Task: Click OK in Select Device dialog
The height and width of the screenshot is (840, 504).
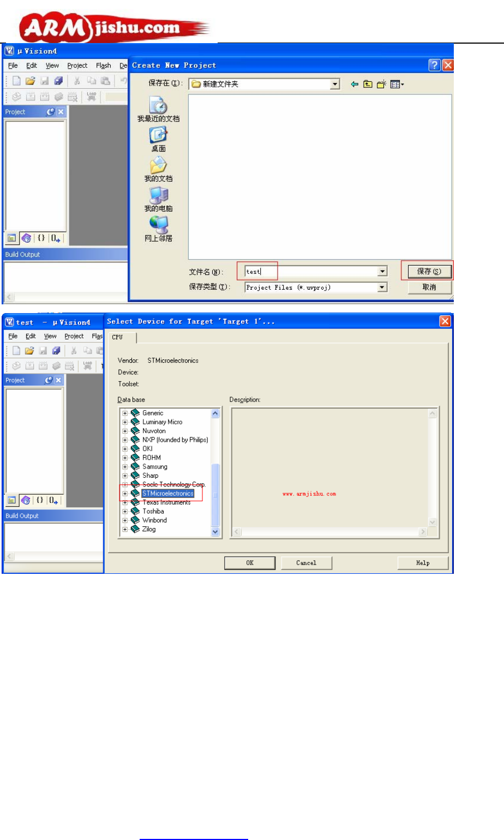Action: point(249,563)
